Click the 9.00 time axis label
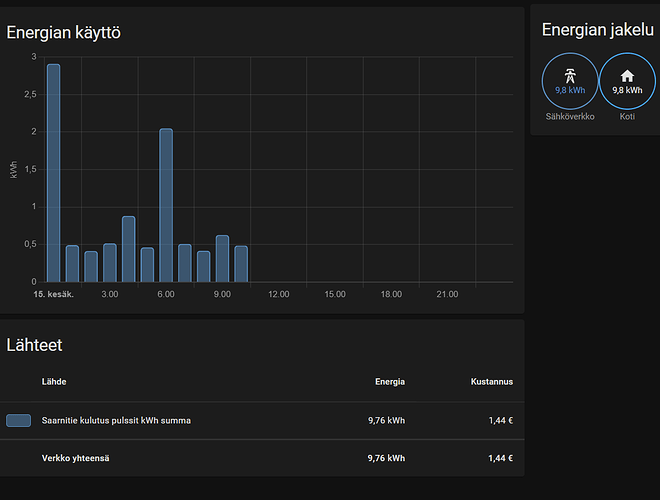The height and width of the screenshot is (500, 660). tap(222, 294)
